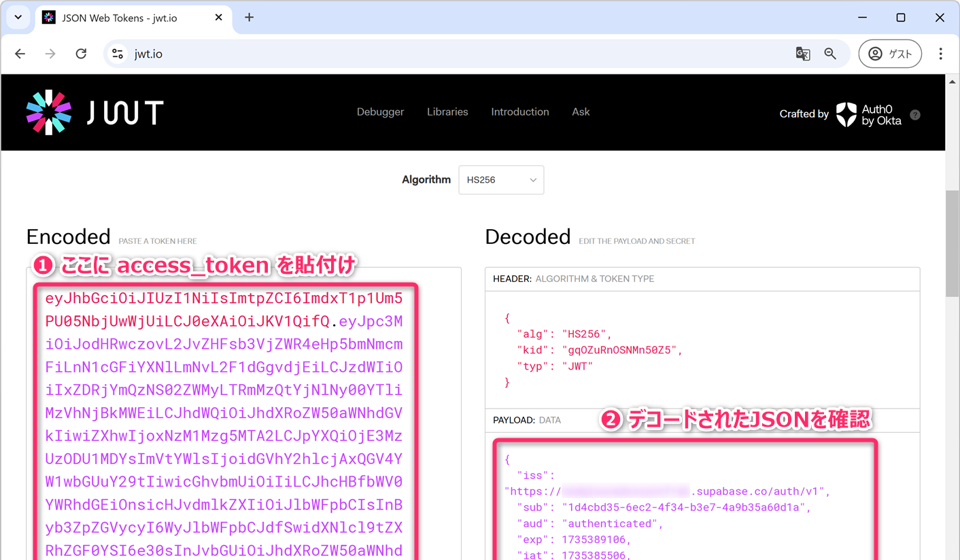Open the Chrome three-dot menu
The height and width of the screenshot is (560, 960).
(x=940, y=54)
